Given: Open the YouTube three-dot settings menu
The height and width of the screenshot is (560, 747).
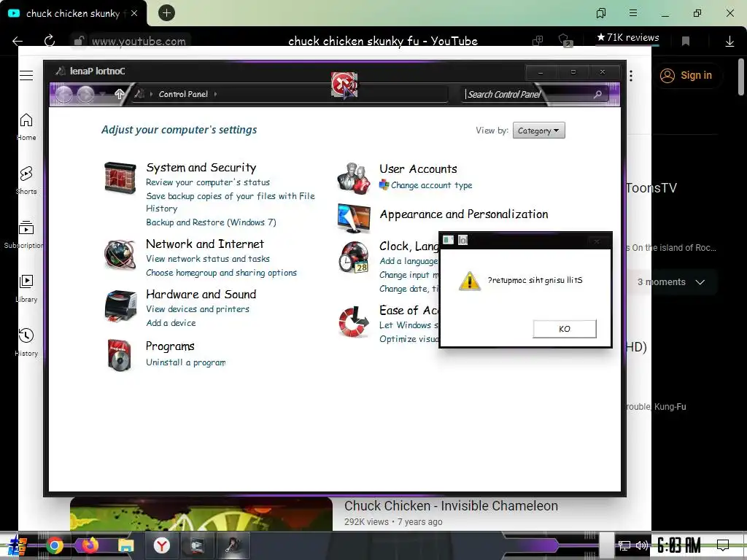Looking at the screenshot, I should point(631,75).
